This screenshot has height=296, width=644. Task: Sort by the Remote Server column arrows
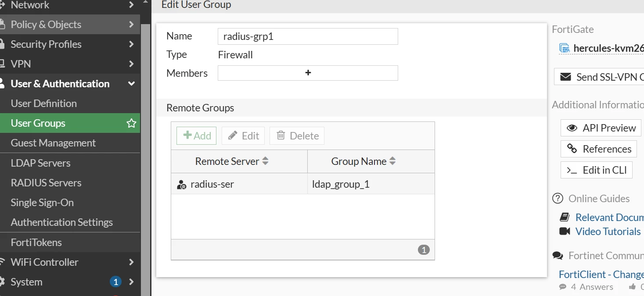pos(265,161)
